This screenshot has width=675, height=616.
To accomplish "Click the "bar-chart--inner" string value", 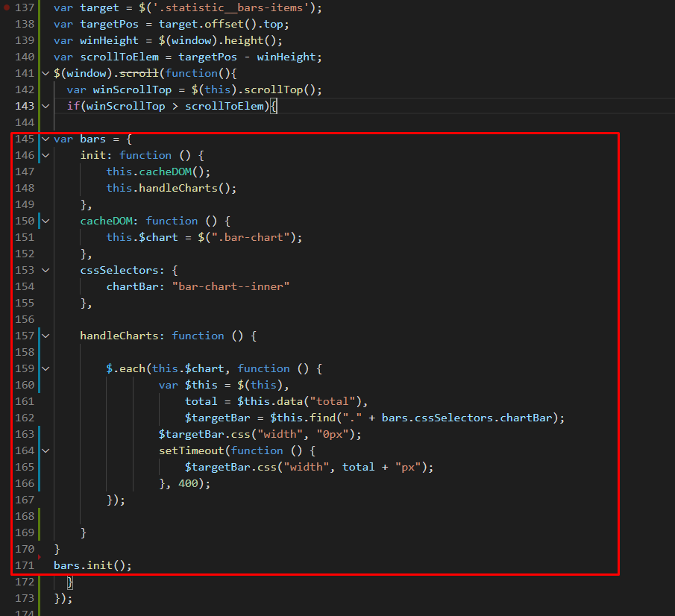I will click(230, 286).
